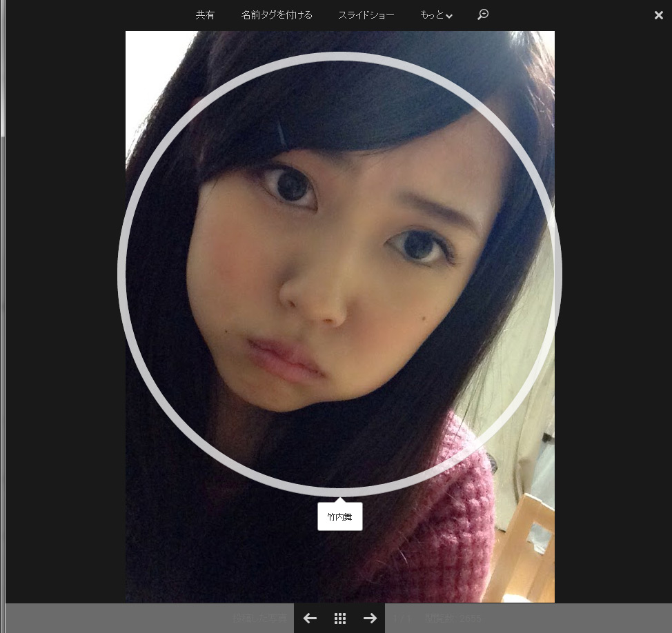The width and height of the screenshot is (672, 633).
Task: Click the 閲覧数 view count text
Action: click(x=453, y=618)
